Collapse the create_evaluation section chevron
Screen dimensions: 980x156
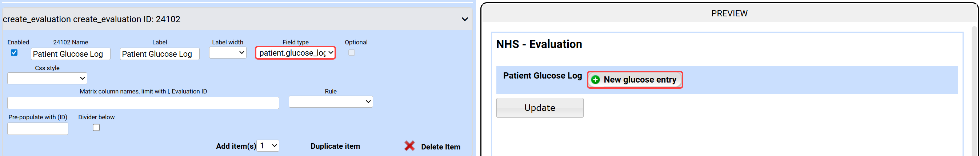(x=464, y=19)
